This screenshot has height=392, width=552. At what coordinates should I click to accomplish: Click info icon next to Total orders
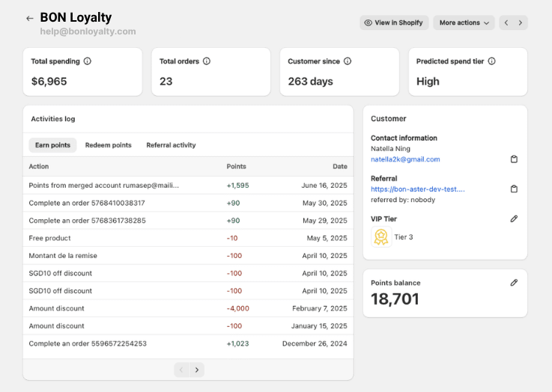pos(207,61)
